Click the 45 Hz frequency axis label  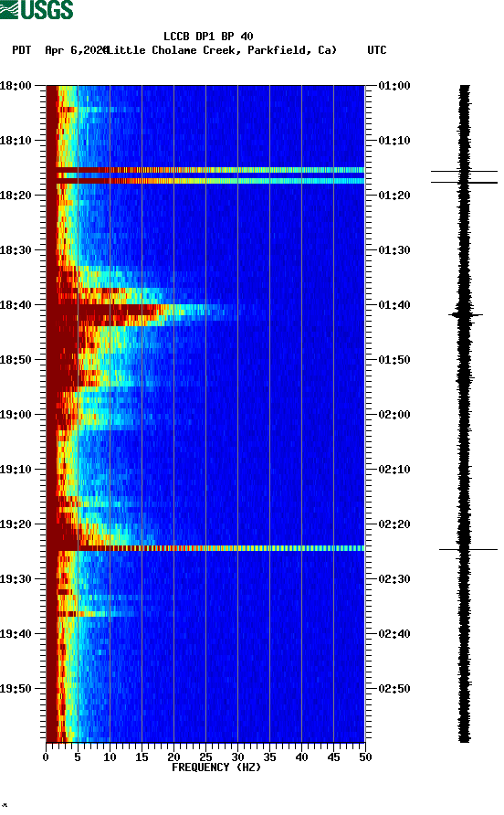coord(333,757)
